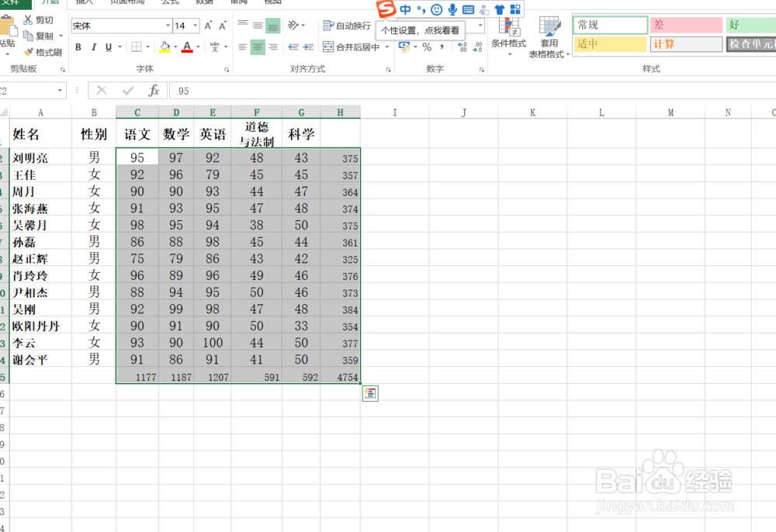The width and height of the screenshot is (776, 532).
Task: Decrease font size with the smaller A icon
Action: click(223, 26)
